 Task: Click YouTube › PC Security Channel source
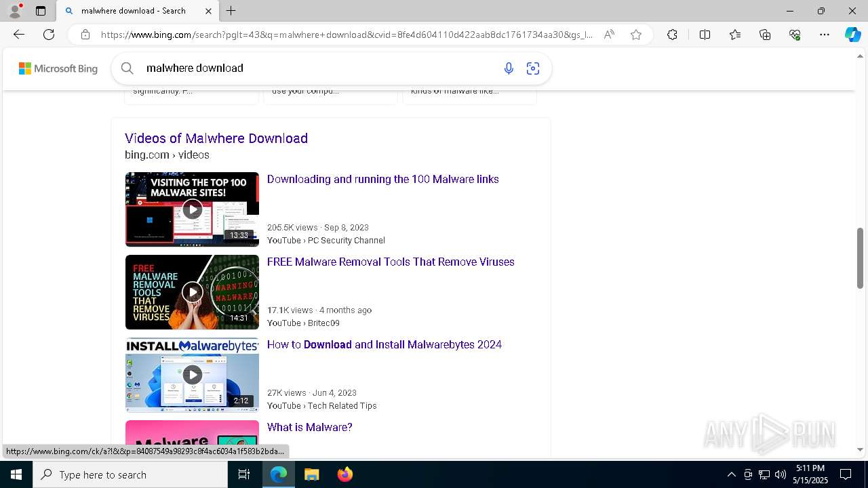click(325, 241)
